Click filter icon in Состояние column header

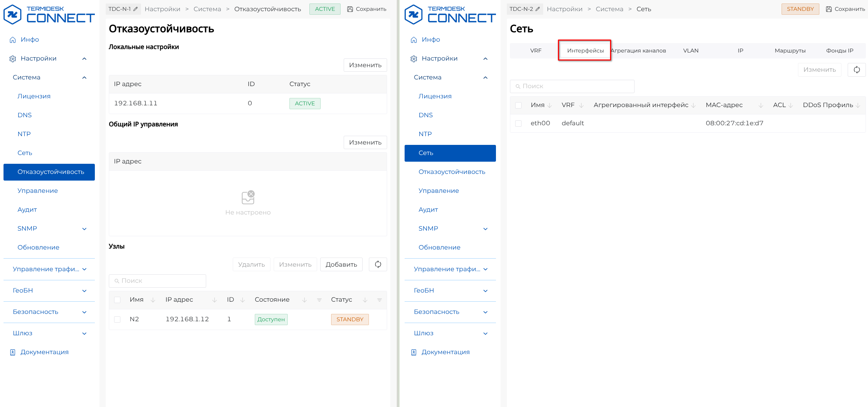[319, 300]
